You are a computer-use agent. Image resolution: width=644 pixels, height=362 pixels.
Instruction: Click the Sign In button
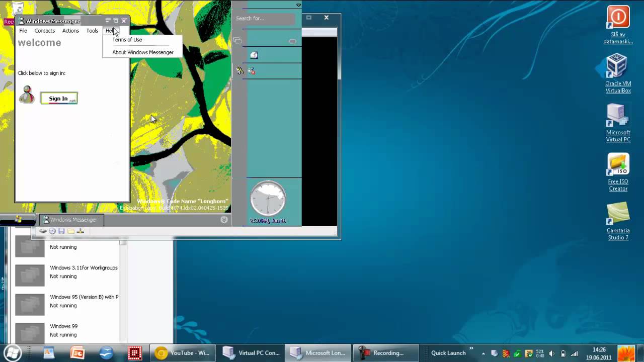tap(59, 99)
